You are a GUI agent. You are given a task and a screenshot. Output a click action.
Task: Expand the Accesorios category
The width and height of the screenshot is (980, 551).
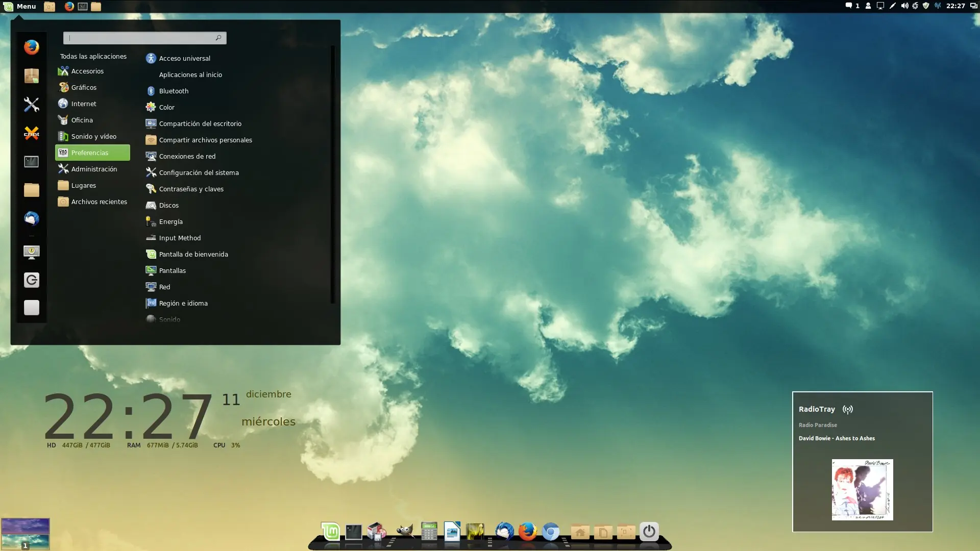87,71
